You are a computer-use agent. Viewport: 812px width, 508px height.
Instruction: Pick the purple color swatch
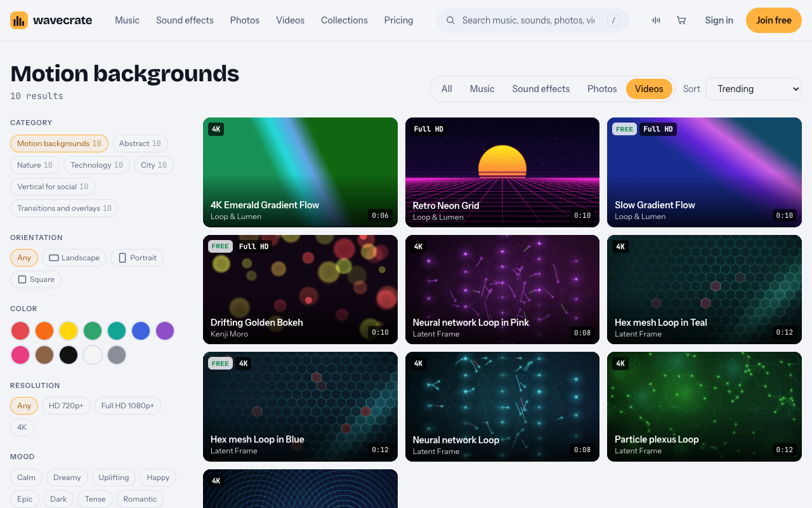point(165,331)
